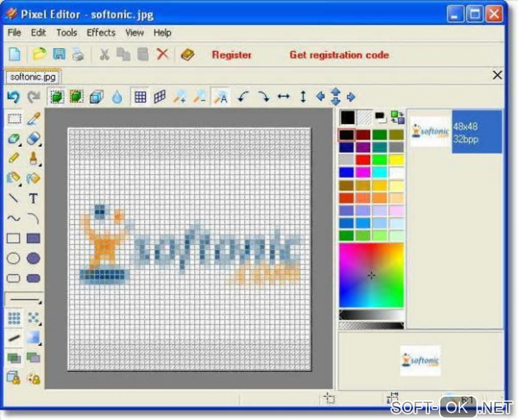The height and width of the screenshot is (420, 518).
Task: Click Get registration code link
Action: pyautogui.click(x=339, y=55)
